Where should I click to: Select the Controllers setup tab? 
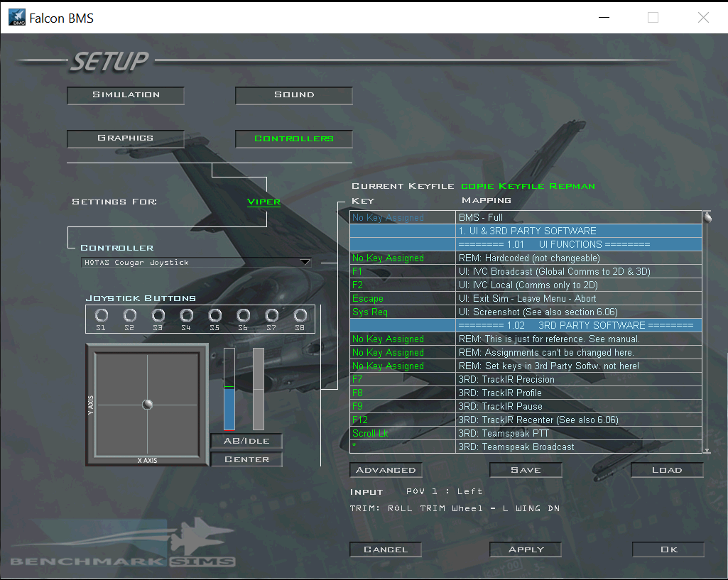pyautogui.click(x=294, y=138)
